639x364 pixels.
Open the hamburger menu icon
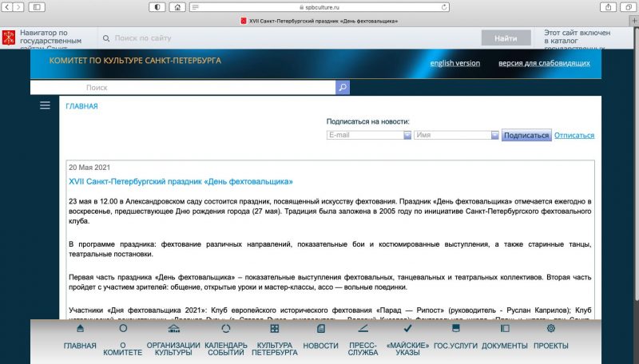click(x=45, y=105)
